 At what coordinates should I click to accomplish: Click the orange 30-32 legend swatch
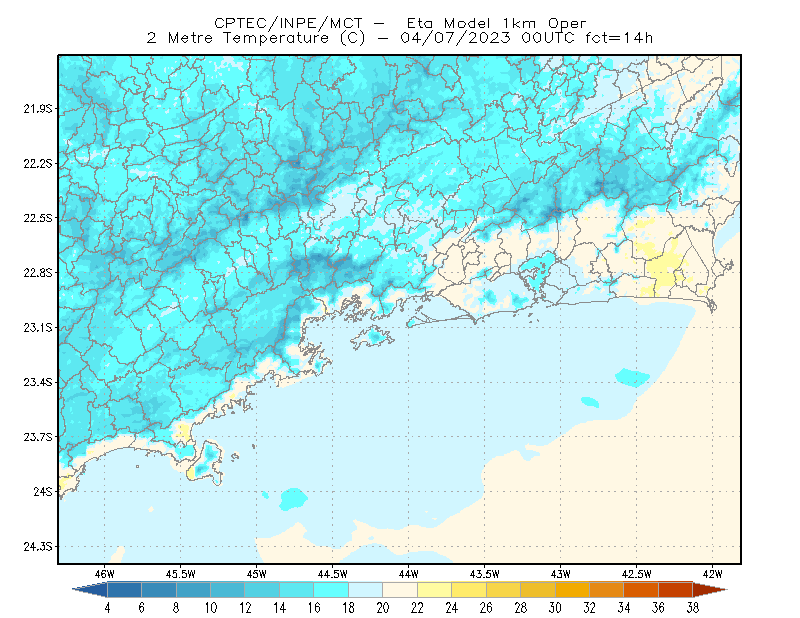572,590
